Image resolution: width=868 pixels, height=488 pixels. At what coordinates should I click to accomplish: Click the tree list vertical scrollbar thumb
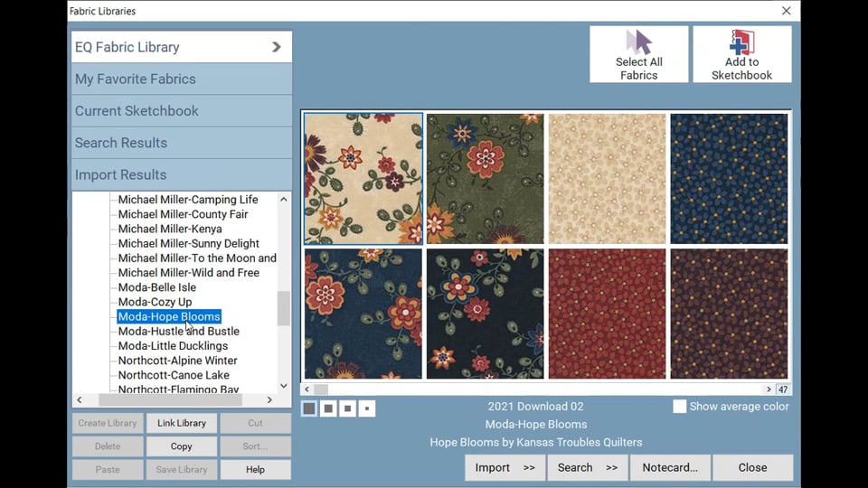[x=283, y=308]
